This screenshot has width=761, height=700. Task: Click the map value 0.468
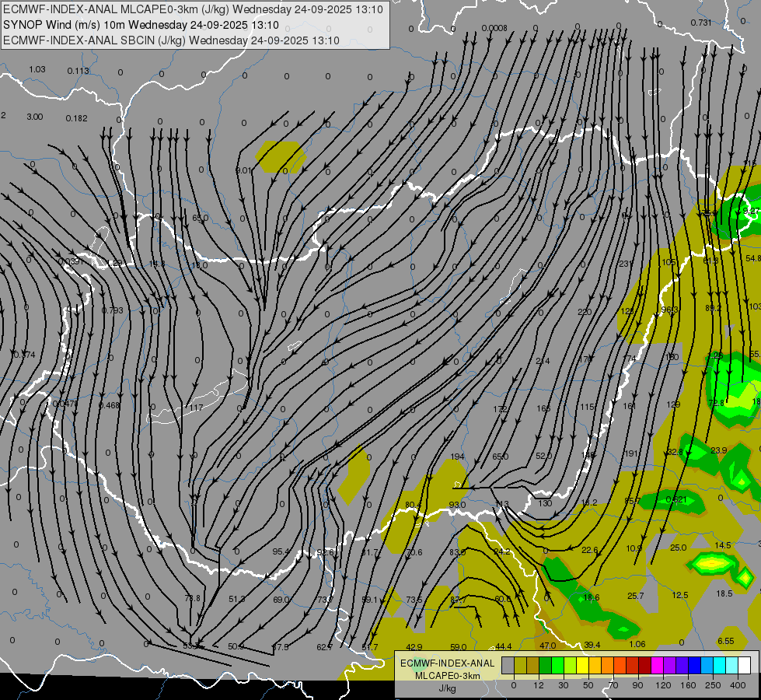pos(109,405)
